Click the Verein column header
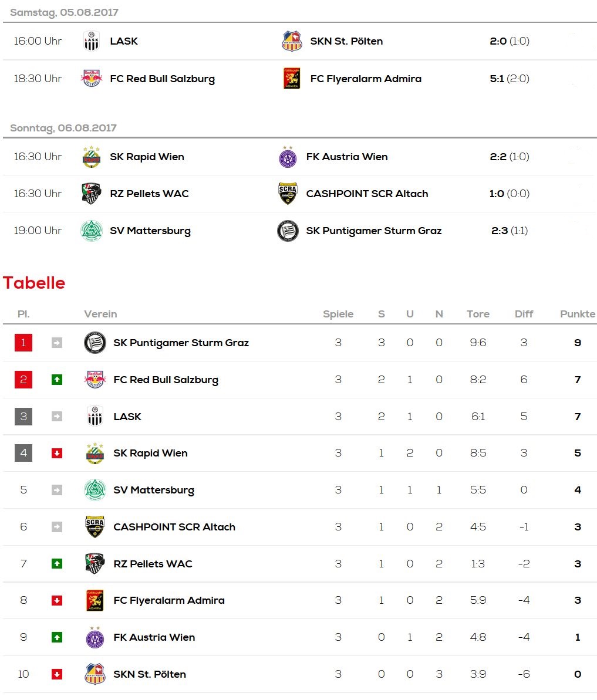Image resolution: width=597 pixels, height=700 pixels. (x=100, y=314)
